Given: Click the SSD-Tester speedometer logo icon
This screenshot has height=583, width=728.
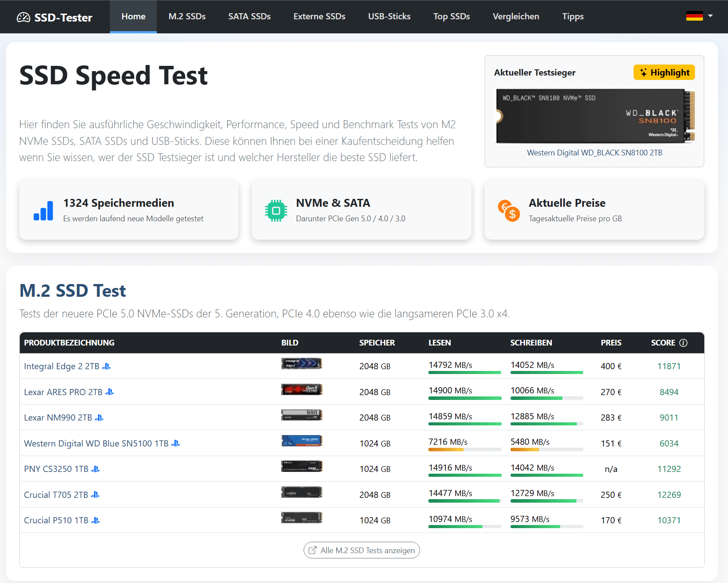Looking at the screenshot, I should click(x=23, y=18).
